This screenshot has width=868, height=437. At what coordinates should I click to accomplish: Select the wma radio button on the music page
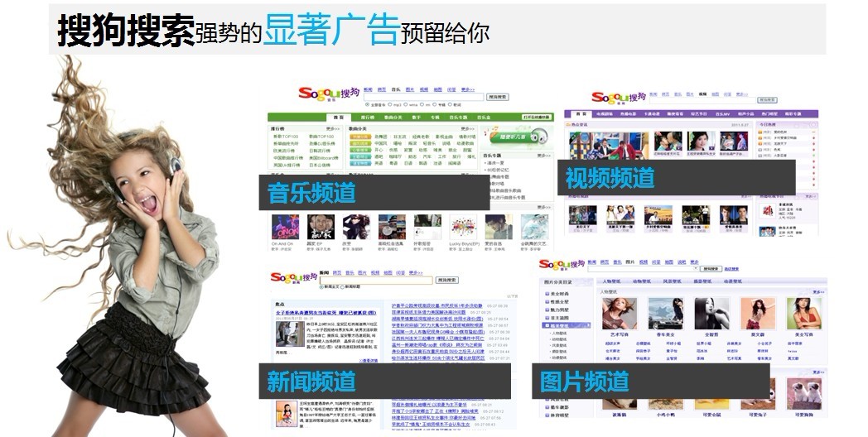point(406,104)
